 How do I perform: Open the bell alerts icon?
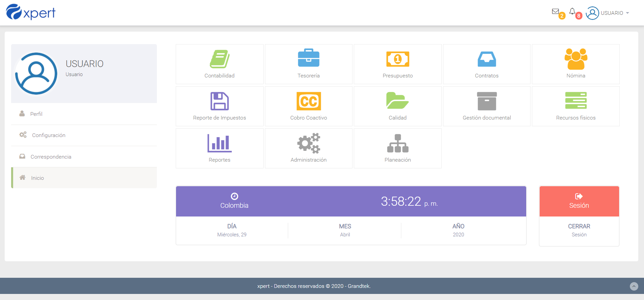[572, 11]
